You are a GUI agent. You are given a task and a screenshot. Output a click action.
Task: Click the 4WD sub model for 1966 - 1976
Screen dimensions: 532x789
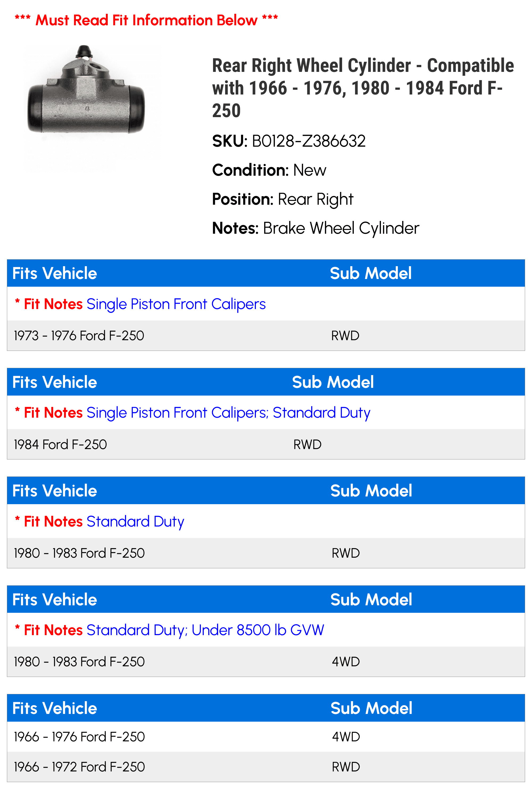point(346,737)
